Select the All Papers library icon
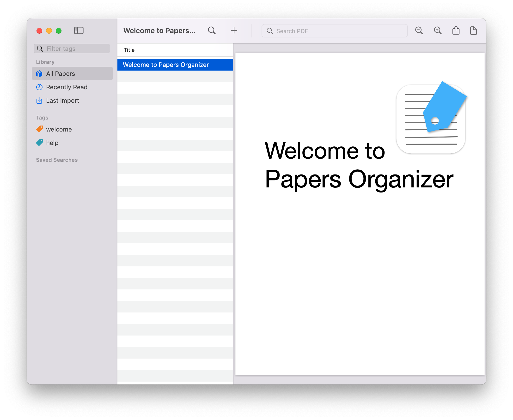Screen dimensions: 513x420 coord(39,73)
